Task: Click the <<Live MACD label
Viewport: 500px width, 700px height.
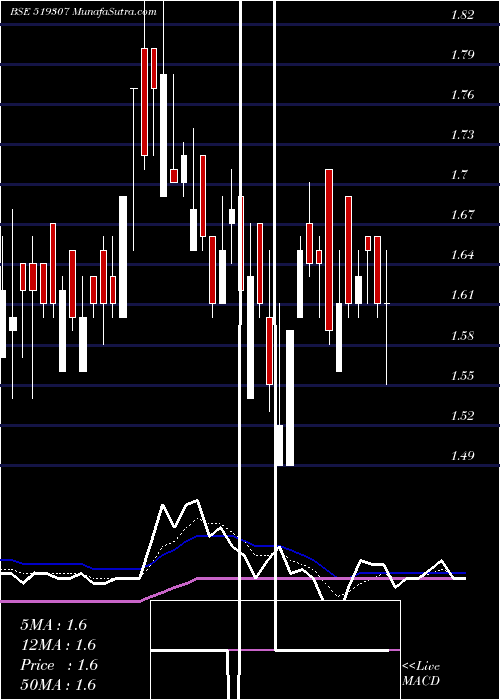Action: [421, 674]
